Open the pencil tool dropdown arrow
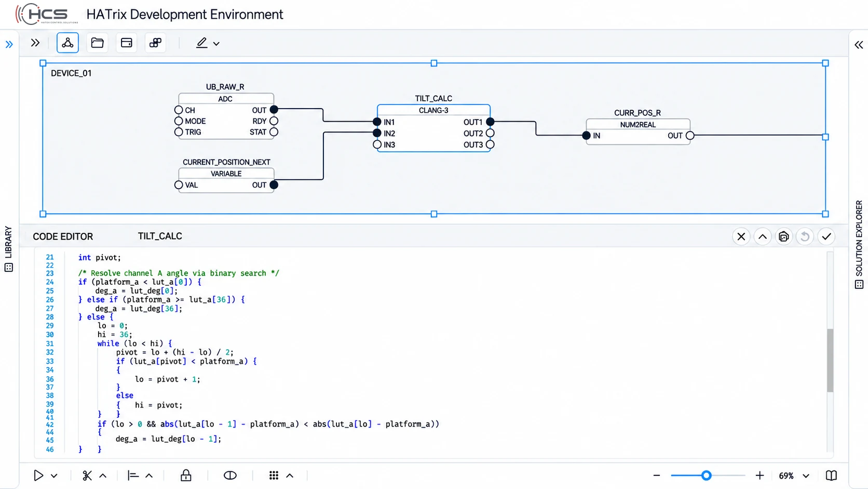Viewport: 868px width, 489px height. click(216, 44)
